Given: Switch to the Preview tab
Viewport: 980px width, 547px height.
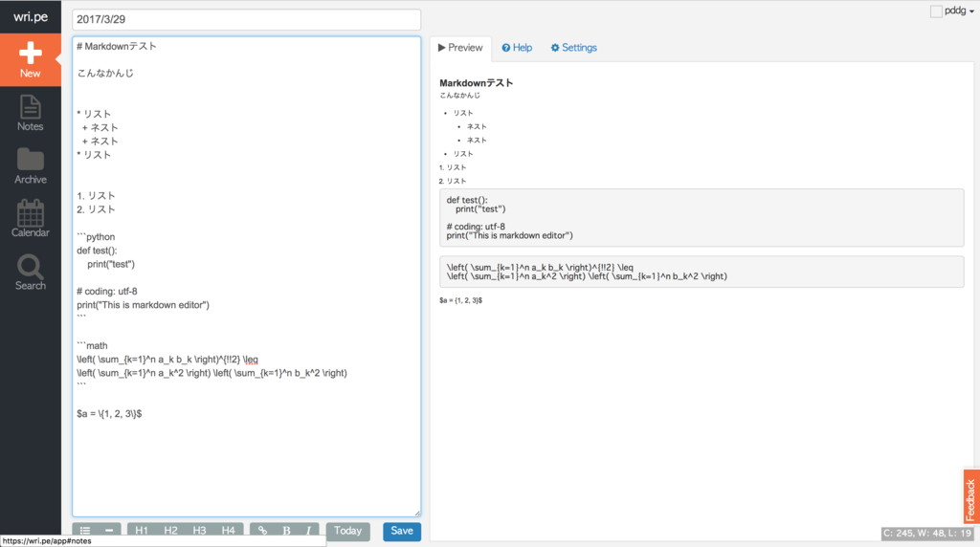Looking at the screenshot, I should pyautogui.click(x=460, y=48).
